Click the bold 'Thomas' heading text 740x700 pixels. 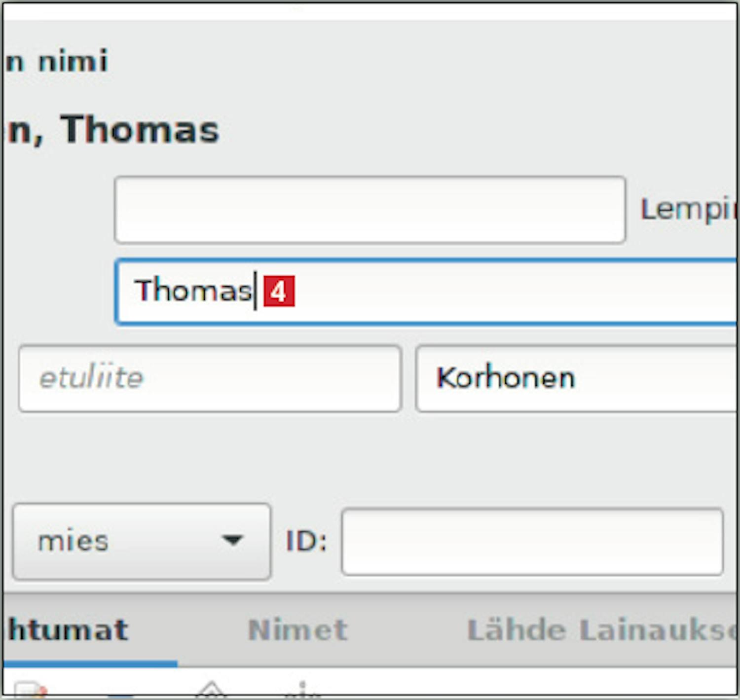[x=140, y=130]
